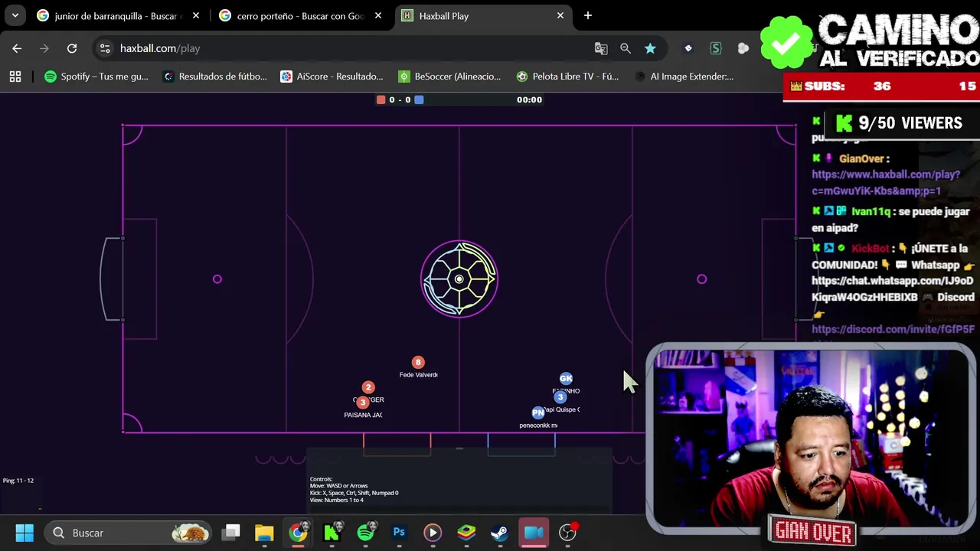Open the video camera app on taskbar
Viewport: 980px width, 551px height.
534,533
